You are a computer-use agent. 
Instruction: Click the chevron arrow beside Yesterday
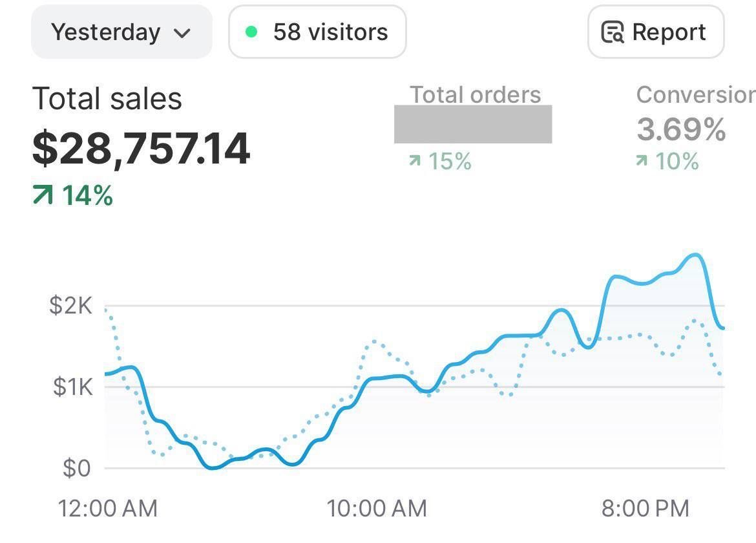[x=183, y=33]
